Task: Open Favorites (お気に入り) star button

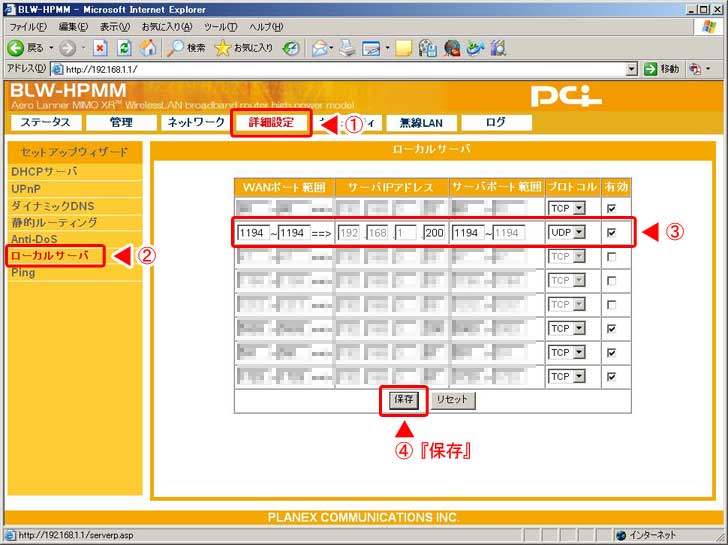Action: click(x=244, y=48)
